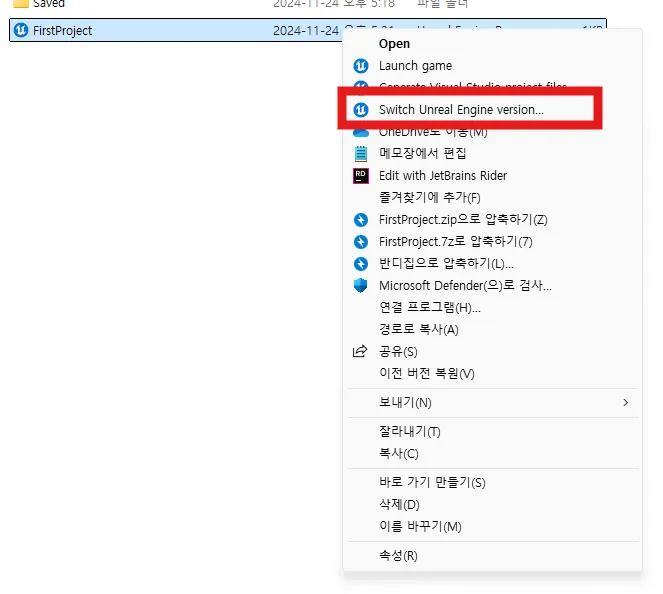Open 연결 프로그램(H)... entry
This screenshot has height=594, width=663.
coord(430,307)
